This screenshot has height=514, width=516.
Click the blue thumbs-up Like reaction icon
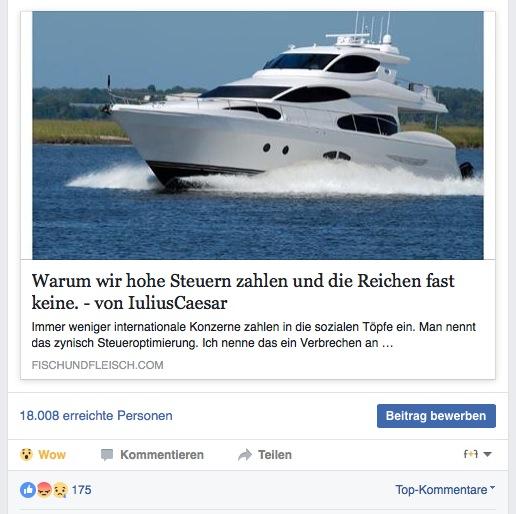coord(28,490)
